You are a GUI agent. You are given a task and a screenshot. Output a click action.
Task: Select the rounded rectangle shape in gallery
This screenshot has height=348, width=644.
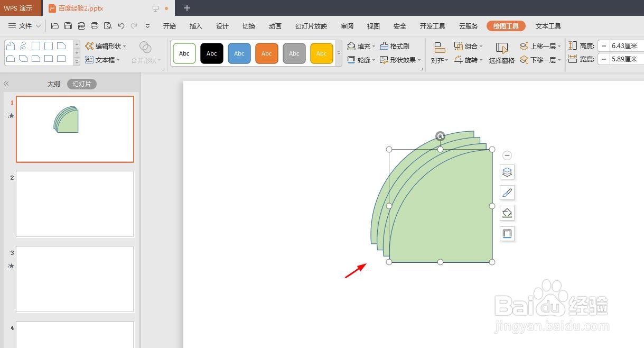pos(49,46)
